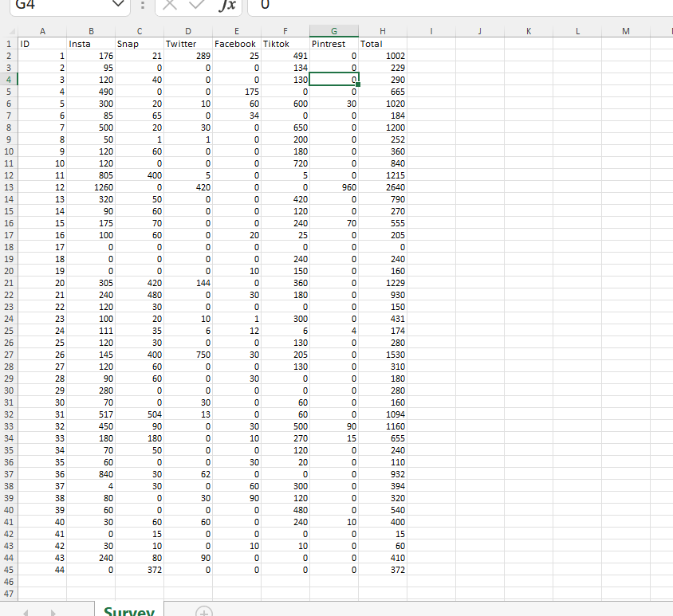The height and width of the screenshot is (616, 673).
Task: Click the Pintrest cell showing 15
Action: pyautogui.click(x=334, y=438)
